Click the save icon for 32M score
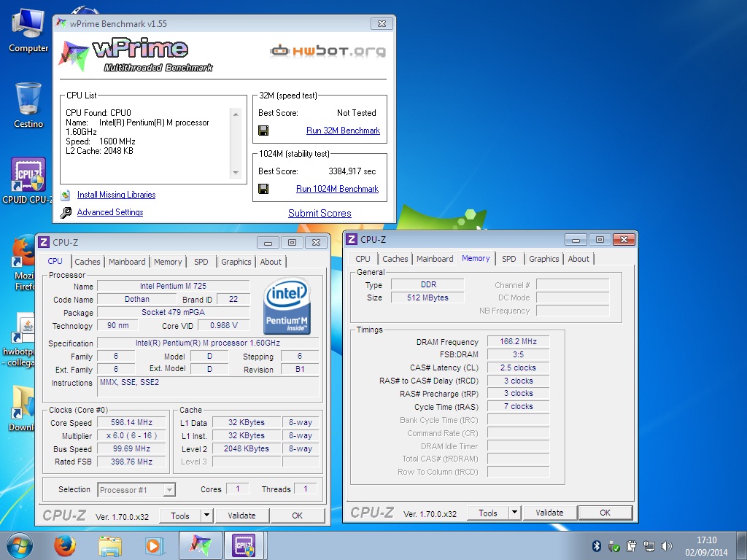Image resolution: width=747 pixels, height=560 pixels. pos(263,131)
